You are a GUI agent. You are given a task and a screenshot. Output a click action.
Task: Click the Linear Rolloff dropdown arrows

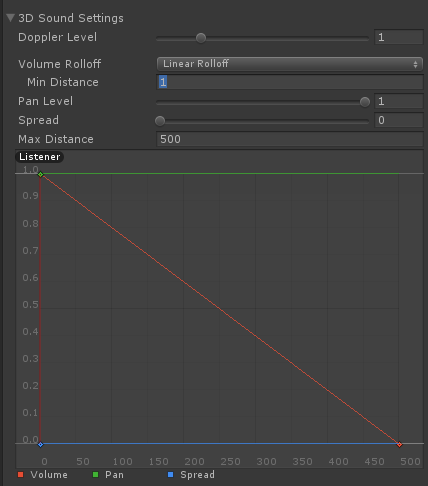[x=415, y=64]
